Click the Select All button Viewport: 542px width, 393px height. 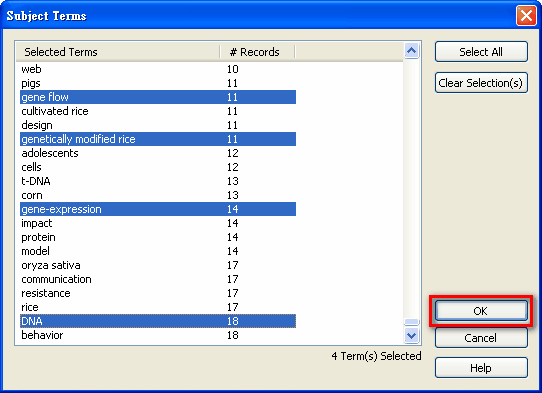tap(481, 52)
